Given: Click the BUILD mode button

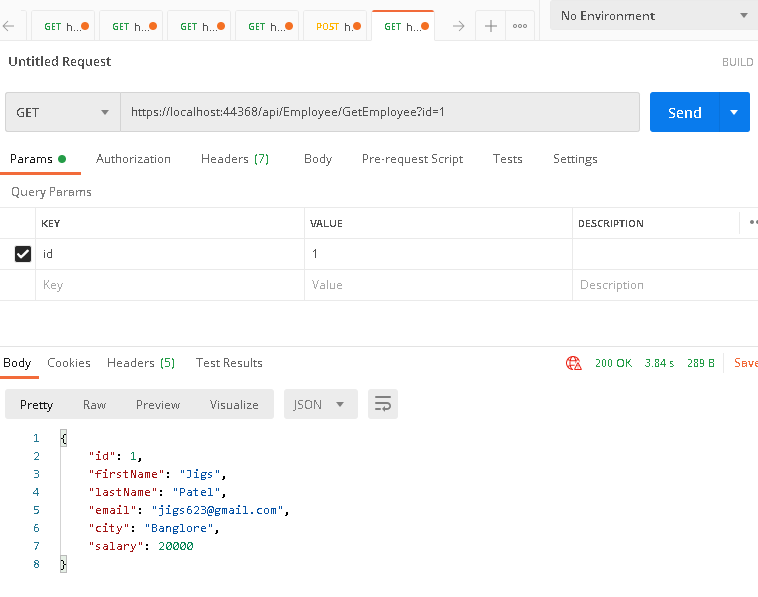Looking at the screenshot, I should coord(738,62).
